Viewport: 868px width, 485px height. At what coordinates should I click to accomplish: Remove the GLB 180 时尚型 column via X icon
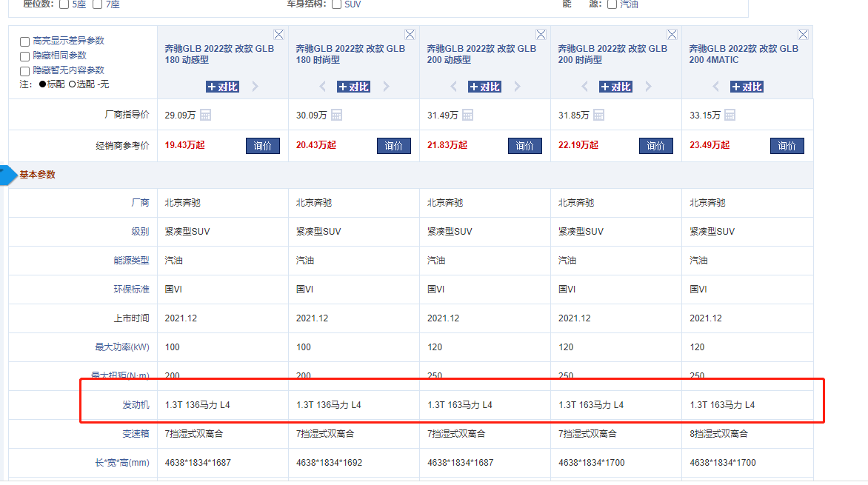(410, 33)
